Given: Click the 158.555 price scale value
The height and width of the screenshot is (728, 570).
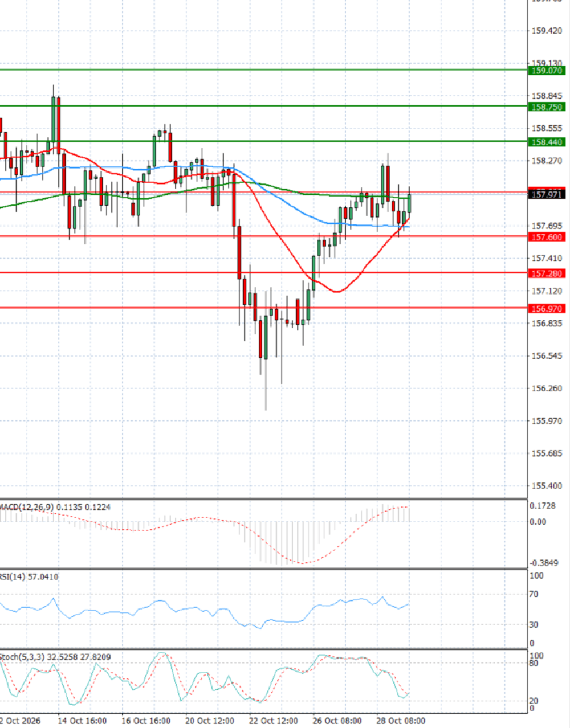Looking at the screenshot, I should tap(547, 129).
